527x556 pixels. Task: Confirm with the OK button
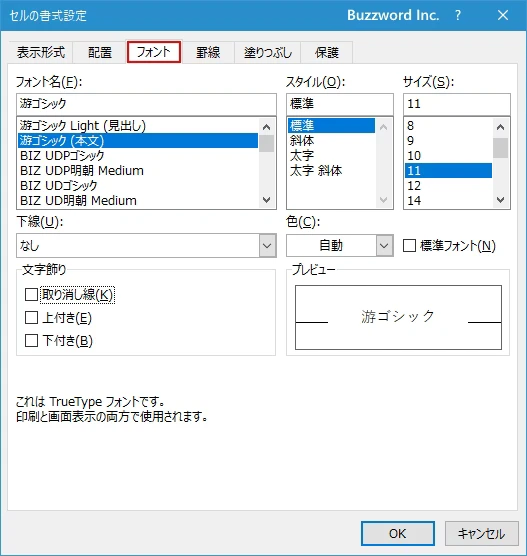398,533
